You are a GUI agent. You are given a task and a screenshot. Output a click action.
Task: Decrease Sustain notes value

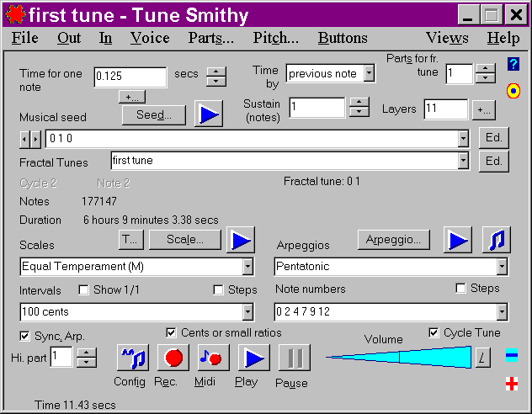tap(359, 112)
